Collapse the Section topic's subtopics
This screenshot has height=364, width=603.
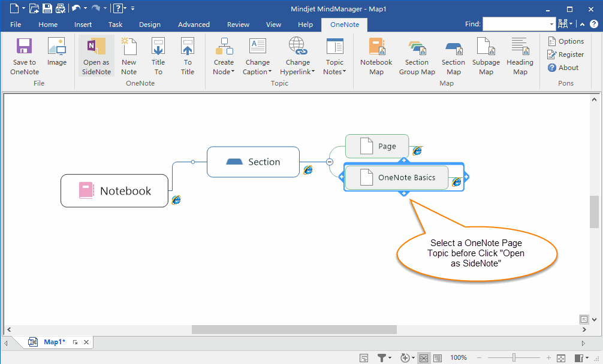tap(330, 162)
